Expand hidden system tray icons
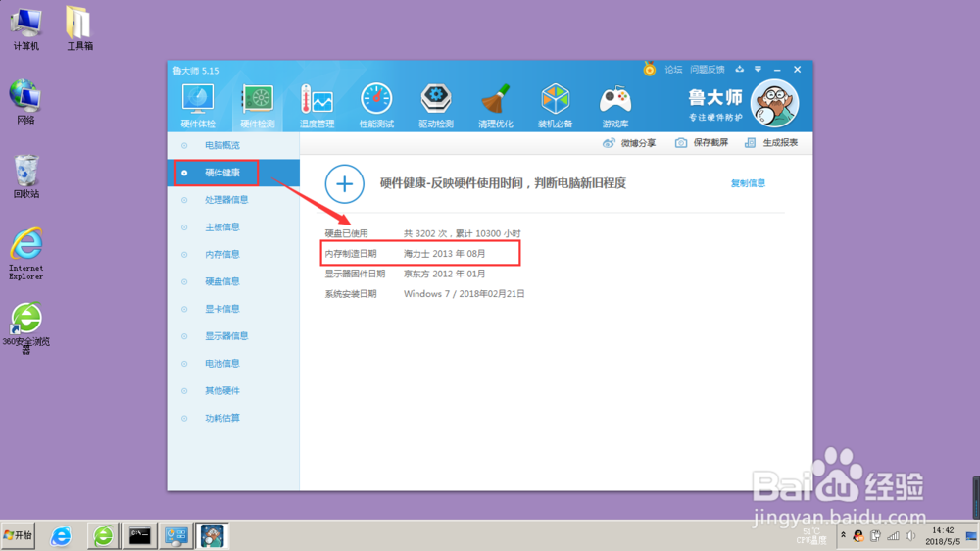980x551 pixels. pos(843,535)
